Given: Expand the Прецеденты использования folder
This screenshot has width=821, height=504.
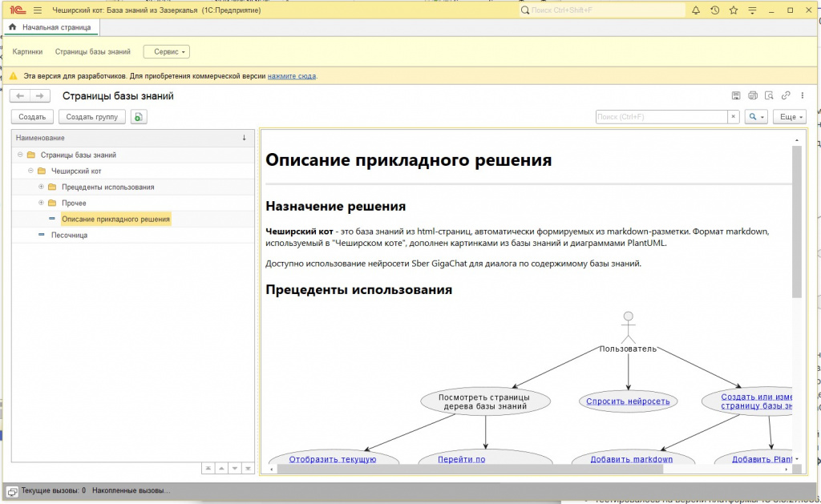Looking at the screenshot, I should click(42, 187).
